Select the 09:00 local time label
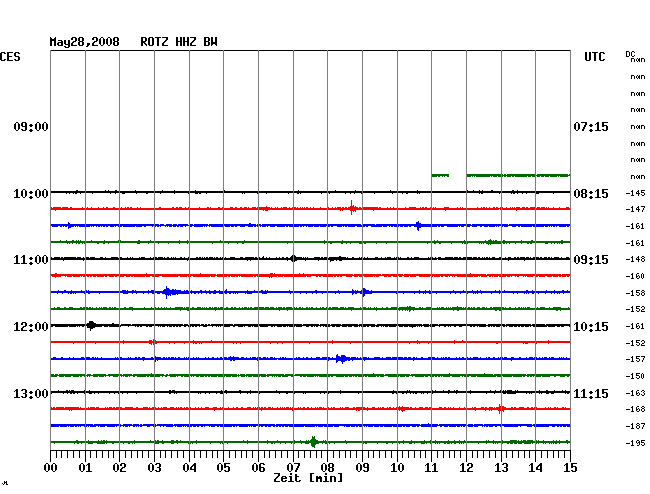Image resolution: width=650 pixels, height=494 pixels. tap(31, 127)
